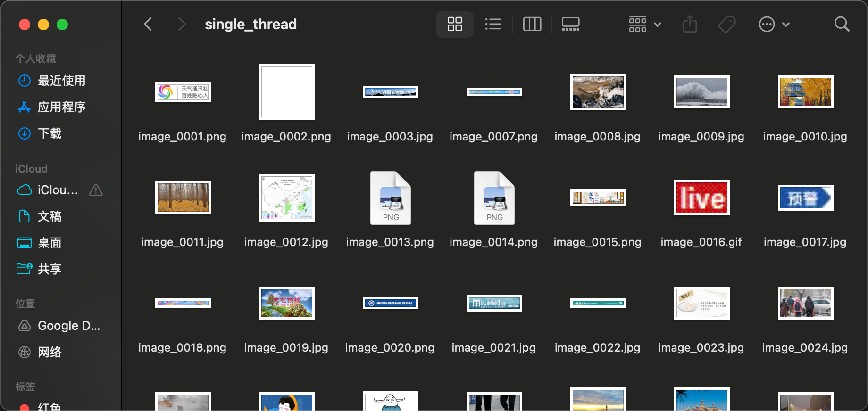This screenshot has height=411, width=868.
Task: Select the image_0007.png thumbnail
Action: [494, 92]
